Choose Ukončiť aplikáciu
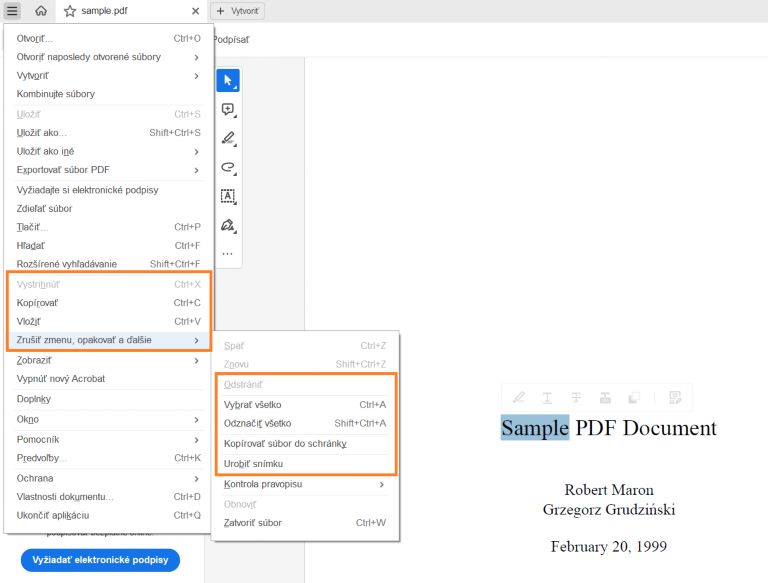768x583 pixels. point(108,515)
